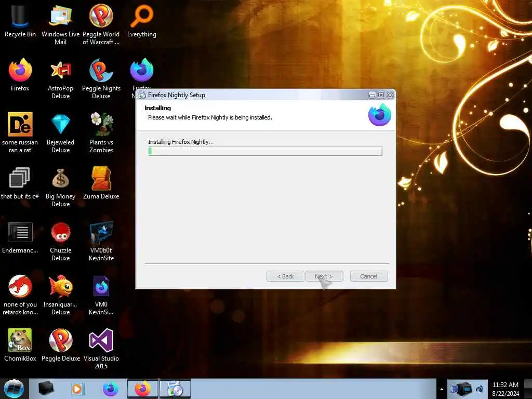The height and width of the screenshot is (399, 532).
Task: Click the setup window title bar icon
Action: [x=142, y=96]
